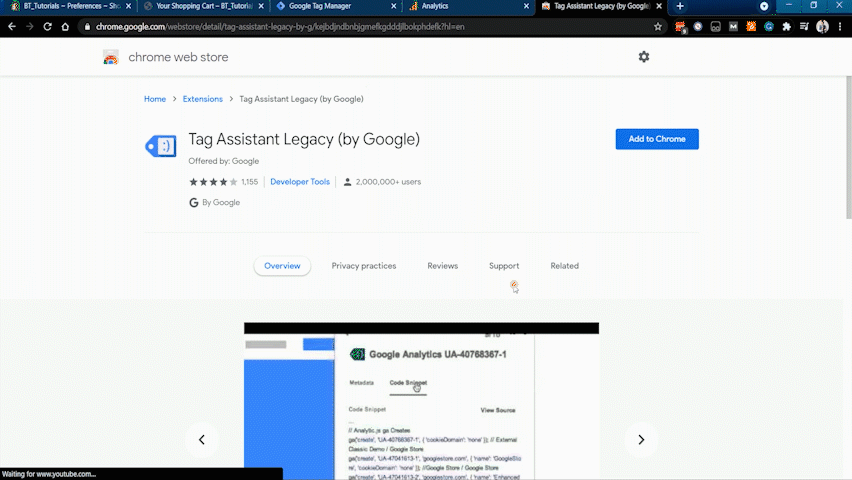Follow the Extensions breadcrumb link
Viewport: 852px width, 480px height.
(203, 99)
